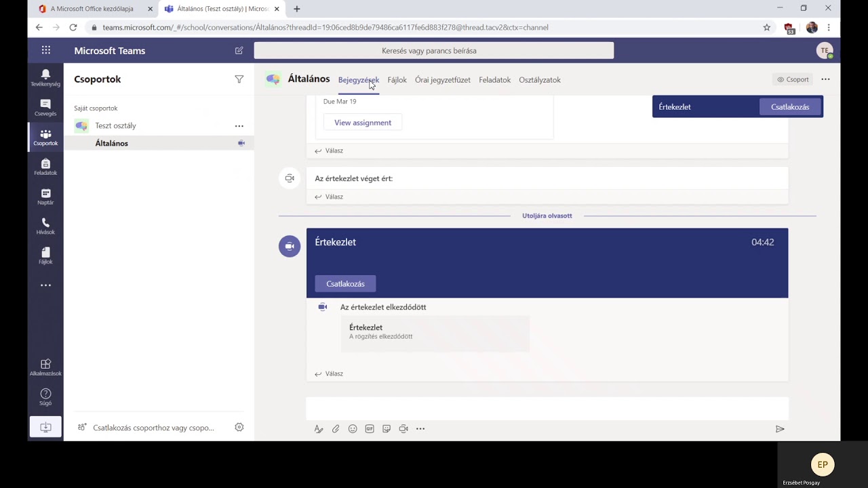
Task: Click the download desktop app icon
Action: tap(45, 427)
